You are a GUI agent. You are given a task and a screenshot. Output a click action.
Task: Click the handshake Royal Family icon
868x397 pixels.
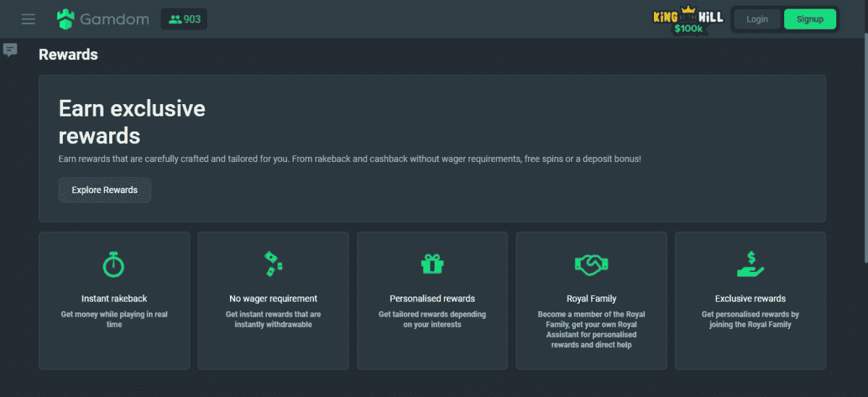(x=591, y=264)
